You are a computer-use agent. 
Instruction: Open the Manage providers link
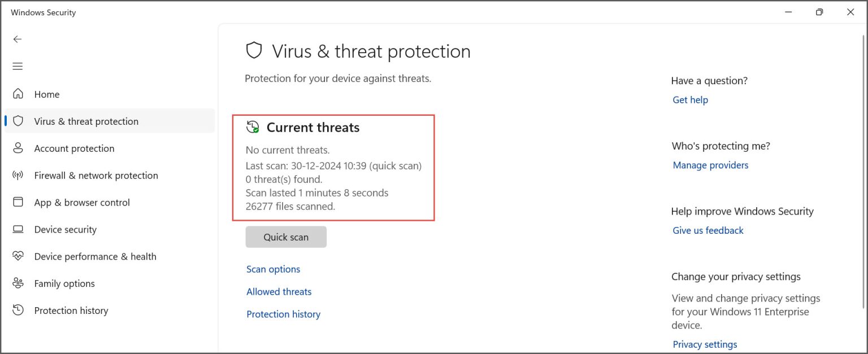pyautogui.click(x=710, y=165)
